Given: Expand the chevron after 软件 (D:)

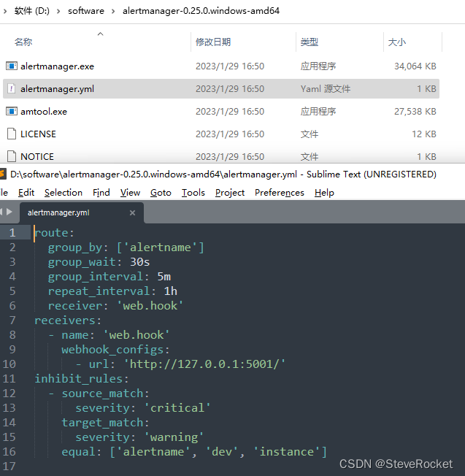Looking at the screenshot, I should point(58,11).
